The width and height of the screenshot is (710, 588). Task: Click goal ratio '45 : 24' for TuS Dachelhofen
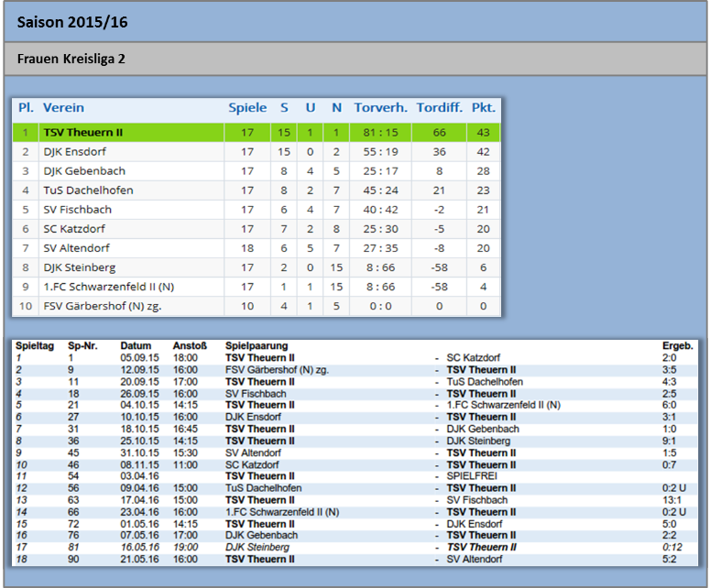pos(380,191)
